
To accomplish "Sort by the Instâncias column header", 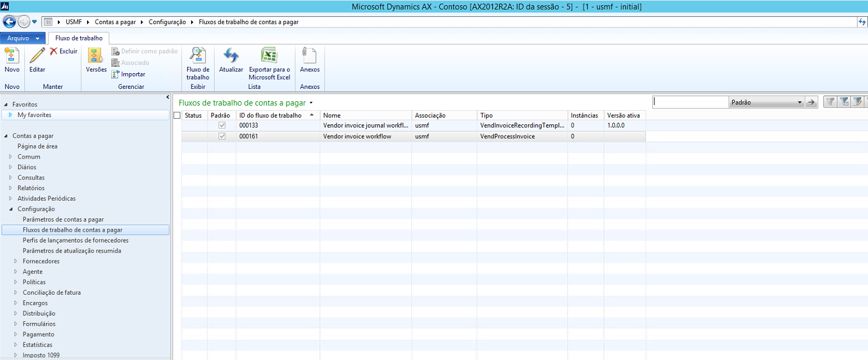I will 585,115.
